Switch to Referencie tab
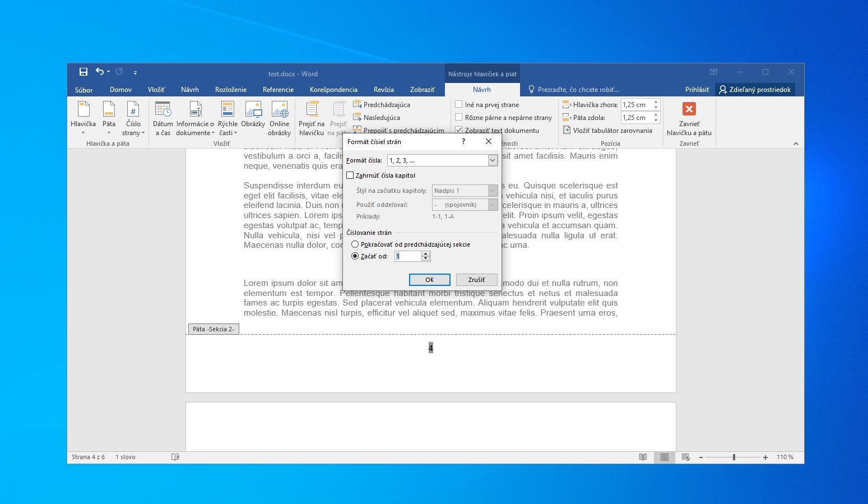Image resolution: width=868 pixels, height=504 pixels. [x=278, y=89]
